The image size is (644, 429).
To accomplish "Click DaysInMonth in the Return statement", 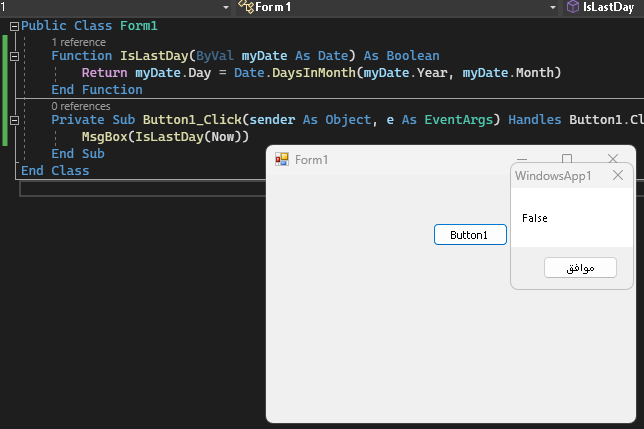I will pyautogui.click(x=314, y=73).
